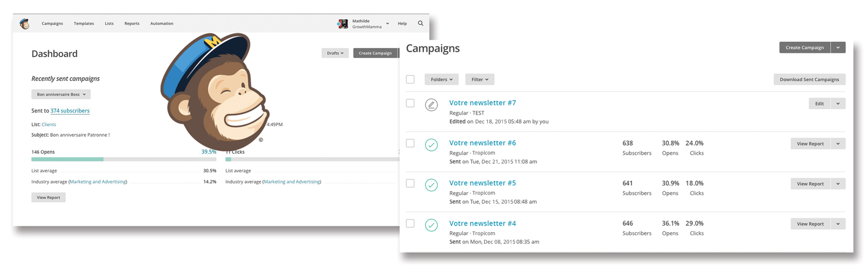Select checkbox for Votre newsletter #6
The height and width of the screenshot is (265, 868).
click(x=410, y=144)
